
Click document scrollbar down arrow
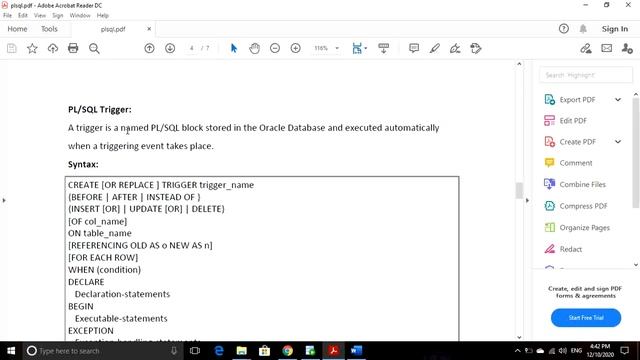[519, 337]
